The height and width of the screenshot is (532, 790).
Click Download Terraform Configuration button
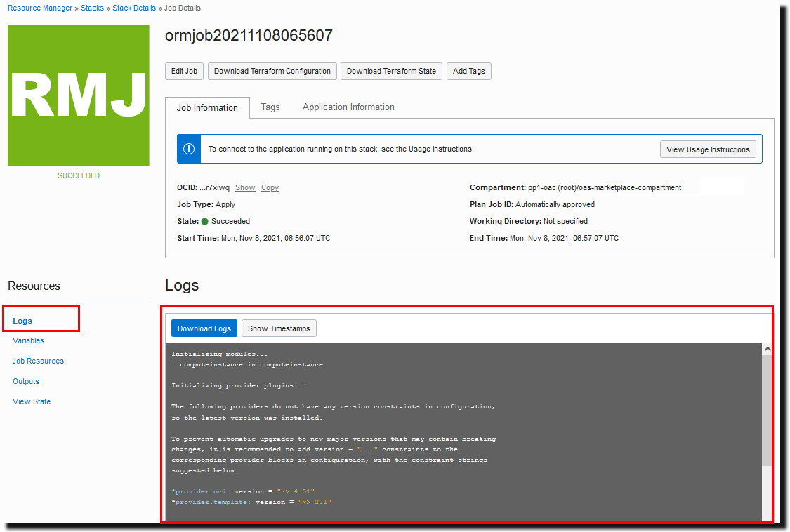[272, 71]
